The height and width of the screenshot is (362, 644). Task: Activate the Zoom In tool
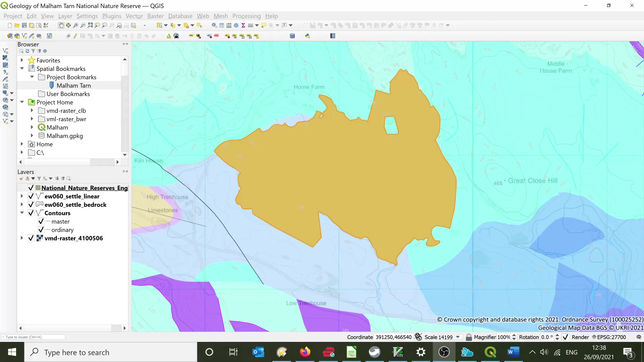pos(75,25)
